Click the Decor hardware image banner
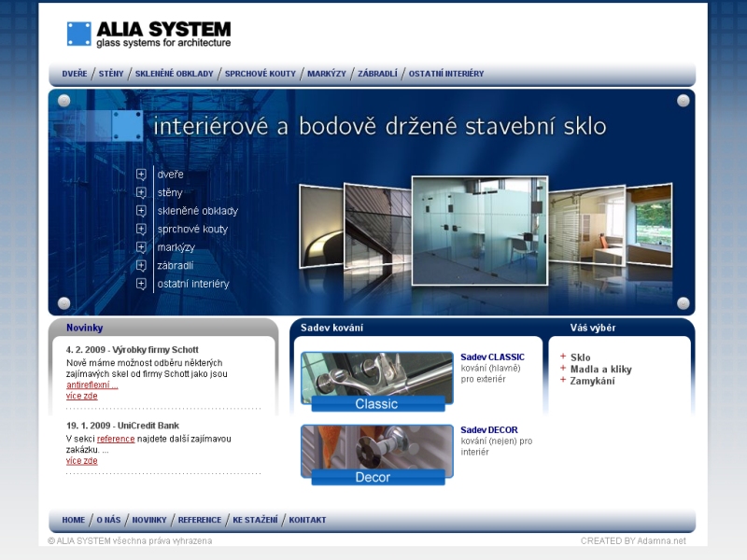747x560 pixels. pos(377,455)
